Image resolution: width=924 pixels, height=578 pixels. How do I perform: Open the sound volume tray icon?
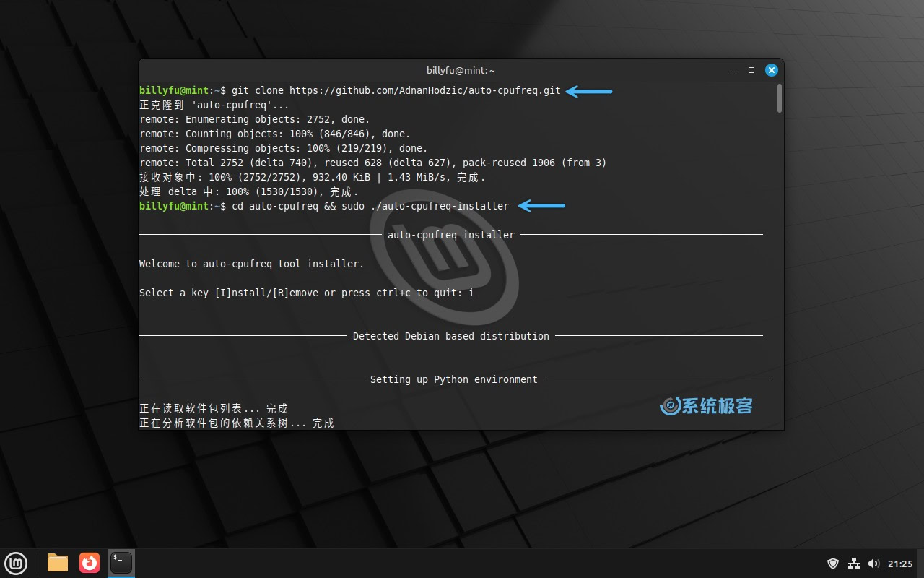(x=874, y=564)
